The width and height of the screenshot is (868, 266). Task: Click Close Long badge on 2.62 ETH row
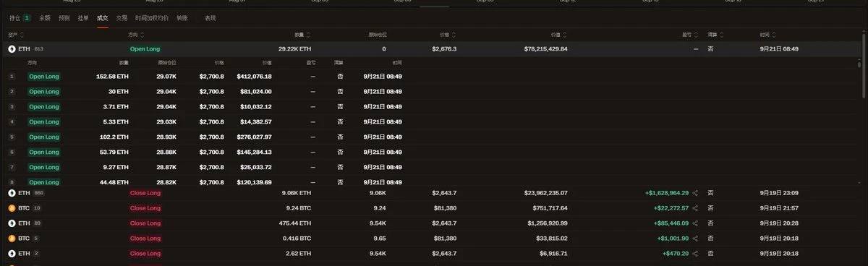(145, 254)
